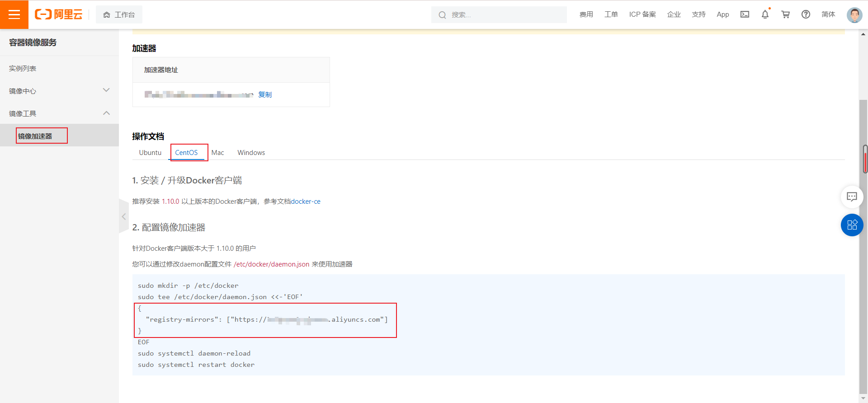The width and height of the screenshot is (868, 403).
Task: Expand the 镜像中心 sidebar section
Action: point(59,91)
